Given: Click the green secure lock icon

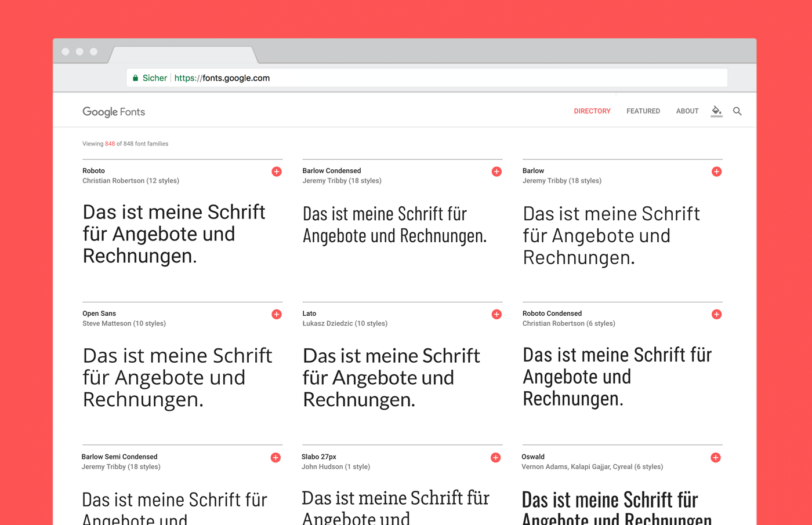Looking at the screenshot, I should tap(135, 78).
